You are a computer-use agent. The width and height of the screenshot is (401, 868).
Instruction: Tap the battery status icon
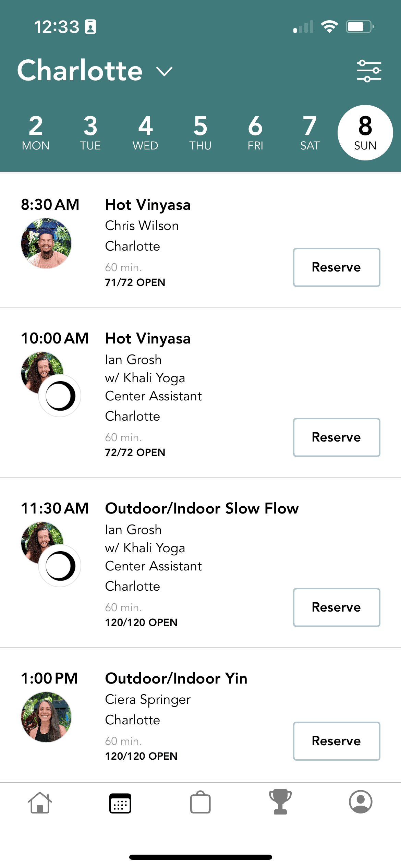[x=359, y=27]
